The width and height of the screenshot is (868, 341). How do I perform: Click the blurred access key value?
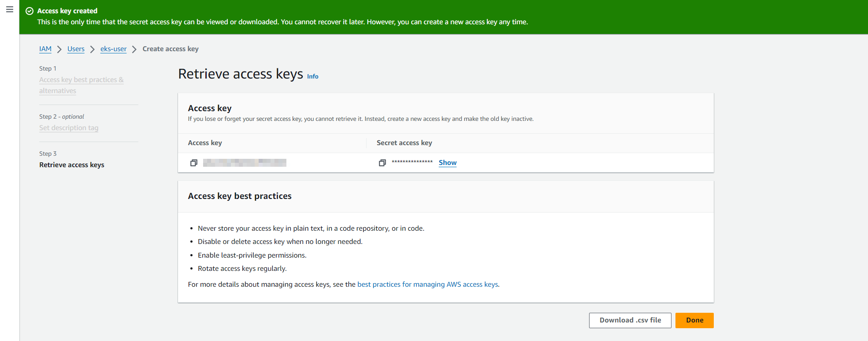[x=245, y=163]
